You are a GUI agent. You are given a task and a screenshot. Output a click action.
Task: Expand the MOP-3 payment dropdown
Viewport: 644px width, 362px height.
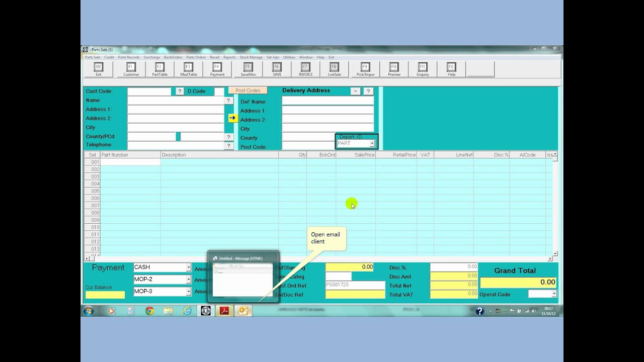189,292
